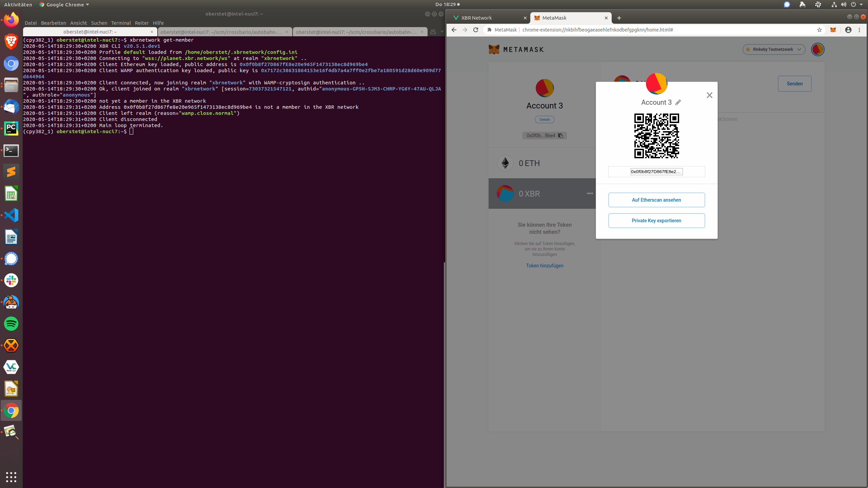868x488 pixels.
Task: Open new Chrome tab
Action: tap(619, 18)
